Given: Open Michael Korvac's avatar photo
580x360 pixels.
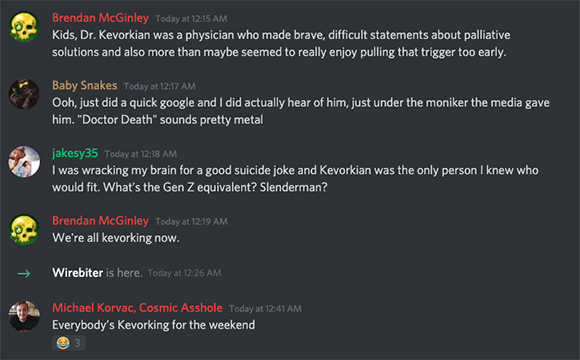Looking at the screenshot, I should point(24,316).
